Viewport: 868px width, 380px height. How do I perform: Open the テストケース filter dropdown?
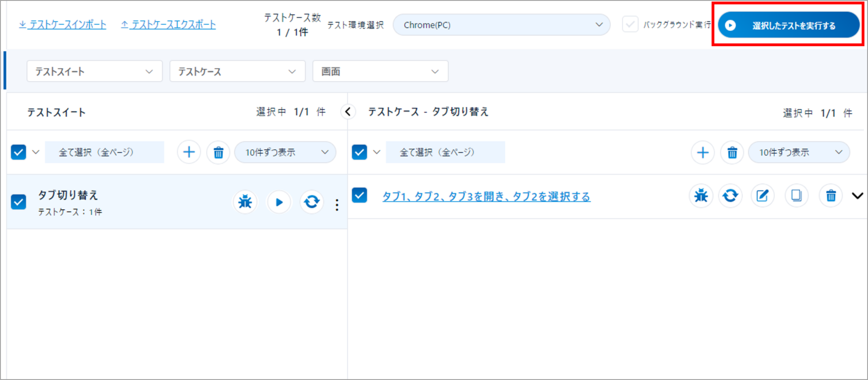pyautogui.click(x=237, y=71)
